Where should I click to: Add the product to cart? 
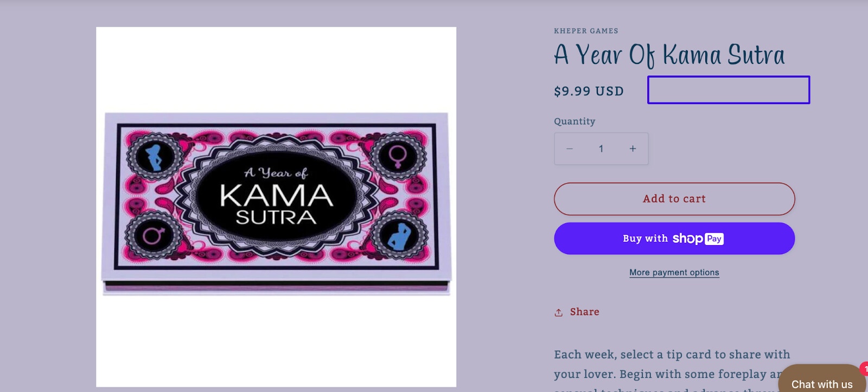pos(674,199)
